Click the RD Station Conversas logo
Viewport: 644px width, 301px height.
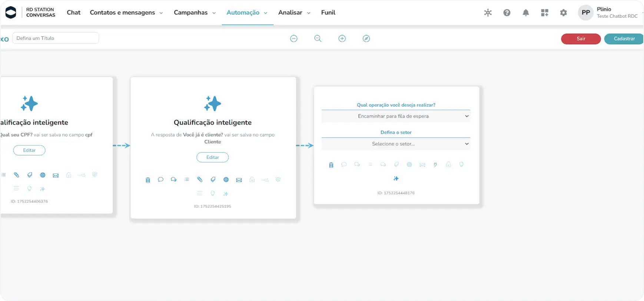tap(30, 12)
